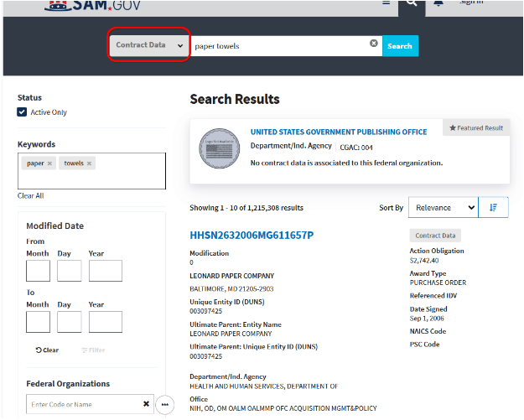This screenshot has width=524, height=420.
Task: Click the Featured Result badge
Action: click(476, 127)
